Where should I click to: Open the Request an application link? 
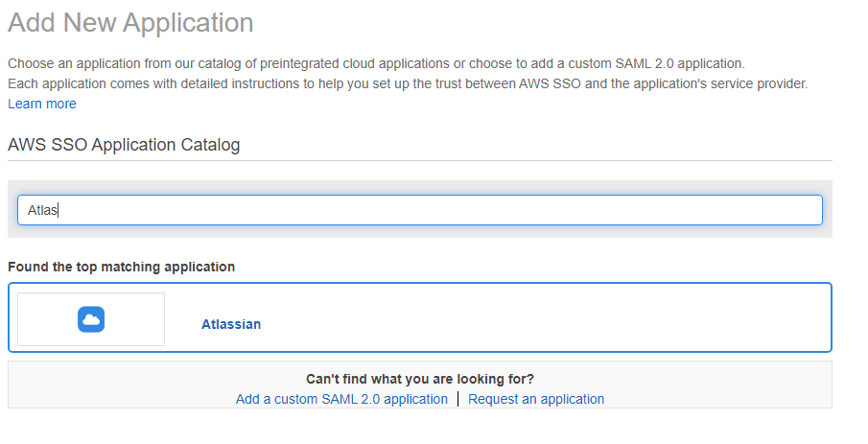[x=536, y=399]
